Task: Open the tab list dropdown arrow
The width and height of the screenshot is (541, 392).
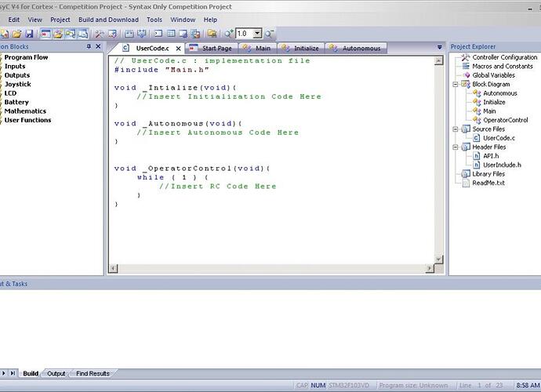Action: [439, 47]
